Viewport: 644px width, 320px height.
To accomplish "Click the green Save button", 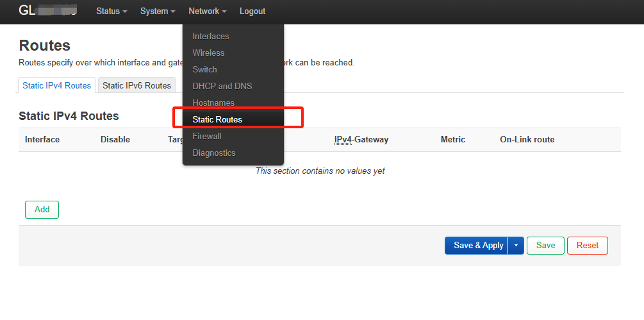I will [x=545, y=246].
